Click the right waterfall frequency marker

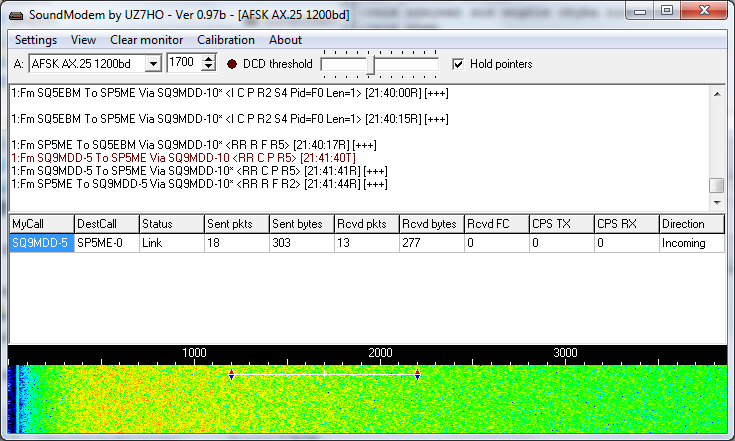(417, 375)
